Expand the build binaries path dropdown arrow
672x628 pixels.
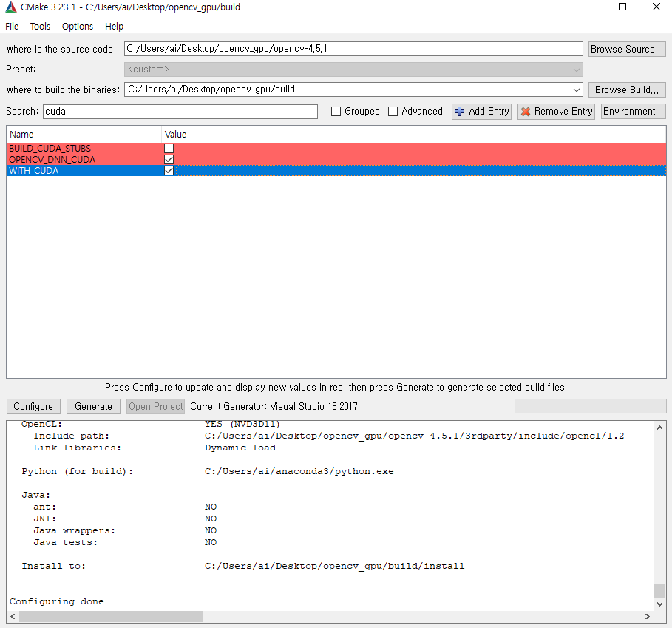[x=577, y=90]
